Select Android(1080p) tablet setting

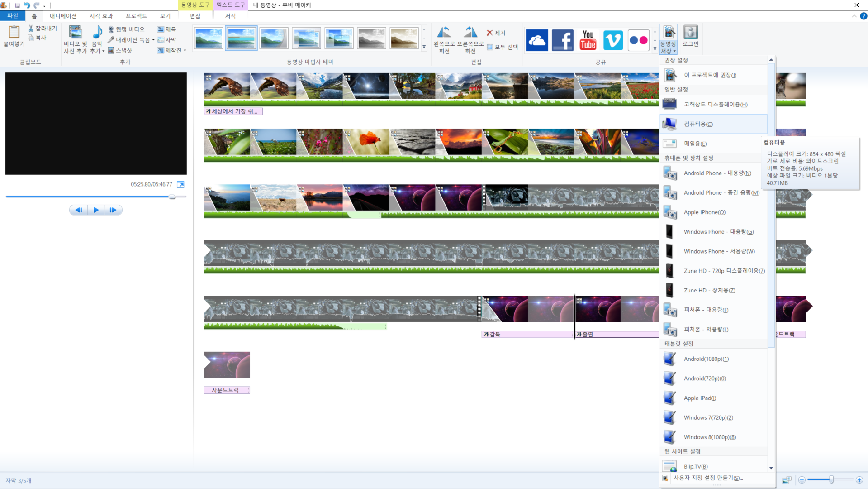[714, 359]
